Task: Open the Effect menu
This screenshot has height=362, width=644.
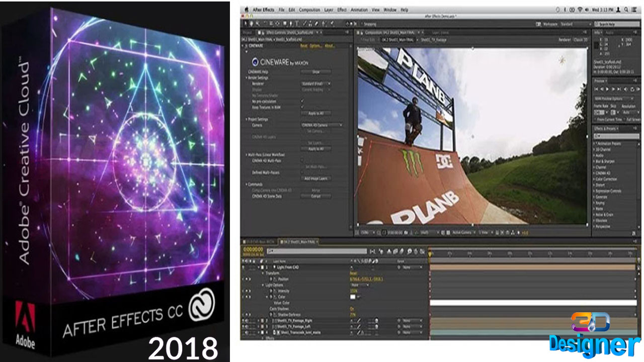Action: pos(342,10)
